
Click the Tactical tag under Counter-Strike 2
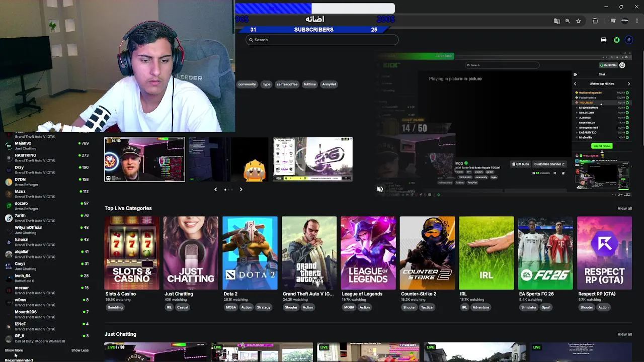click(x=427, y=307)
